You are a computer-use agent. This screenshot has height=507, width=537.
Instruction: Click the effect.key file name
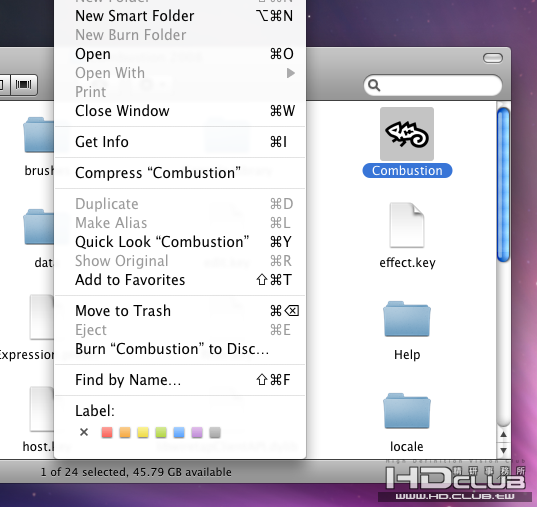tap(407, 263)
